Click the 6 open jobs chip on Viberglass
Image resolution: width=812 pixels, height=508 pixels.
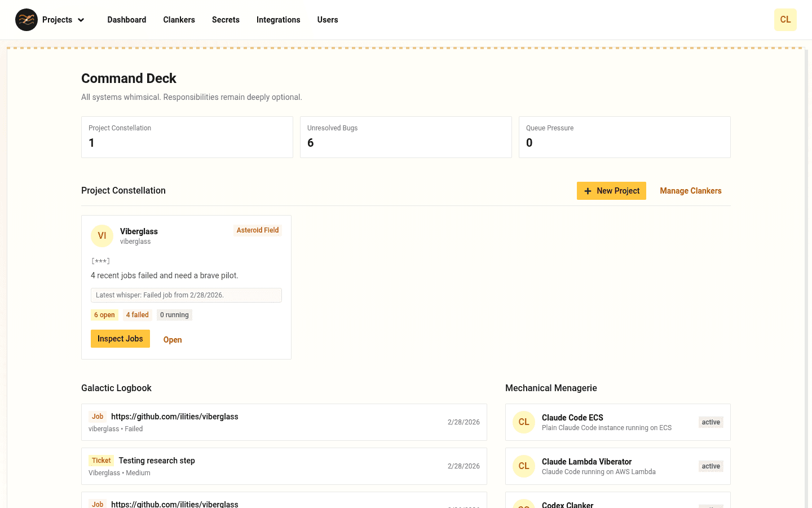click(104, 314)
